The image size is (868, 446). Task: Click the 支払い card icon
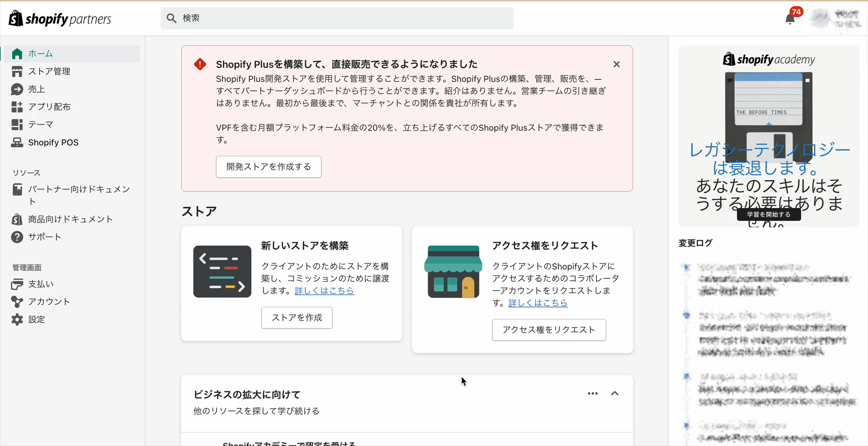(x=17, y=284)
